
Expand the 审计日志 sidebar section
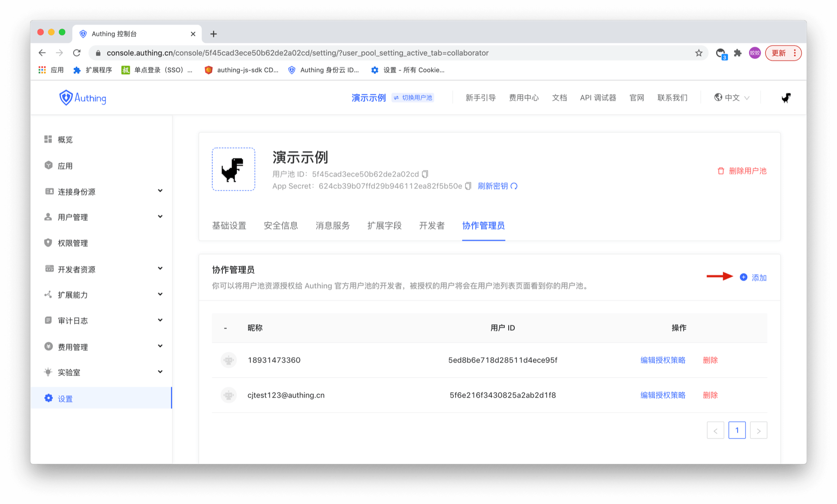click(160, 320)
